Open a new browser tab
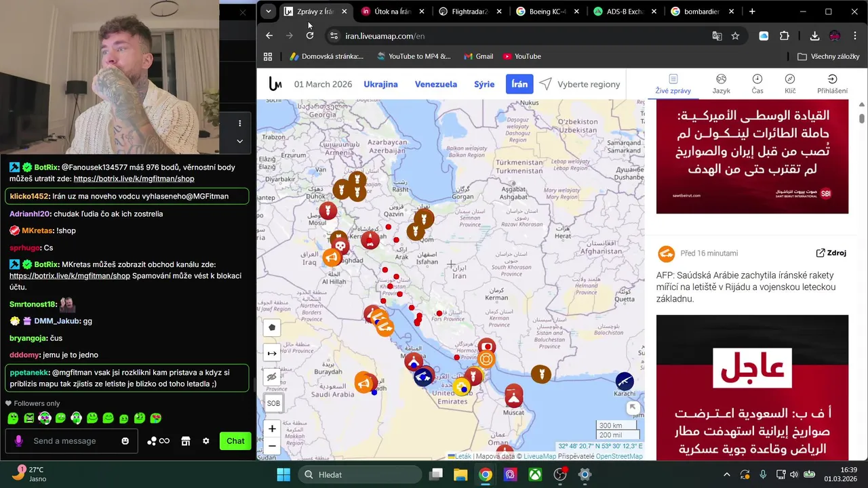The image size is (868, 488). coord(752,12)
